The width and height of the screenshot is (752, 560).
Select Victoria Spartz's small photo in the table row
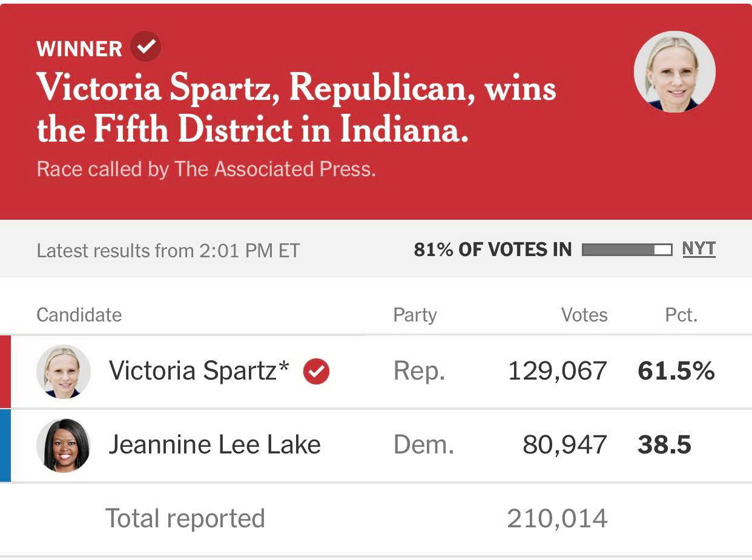pos(64,371)
